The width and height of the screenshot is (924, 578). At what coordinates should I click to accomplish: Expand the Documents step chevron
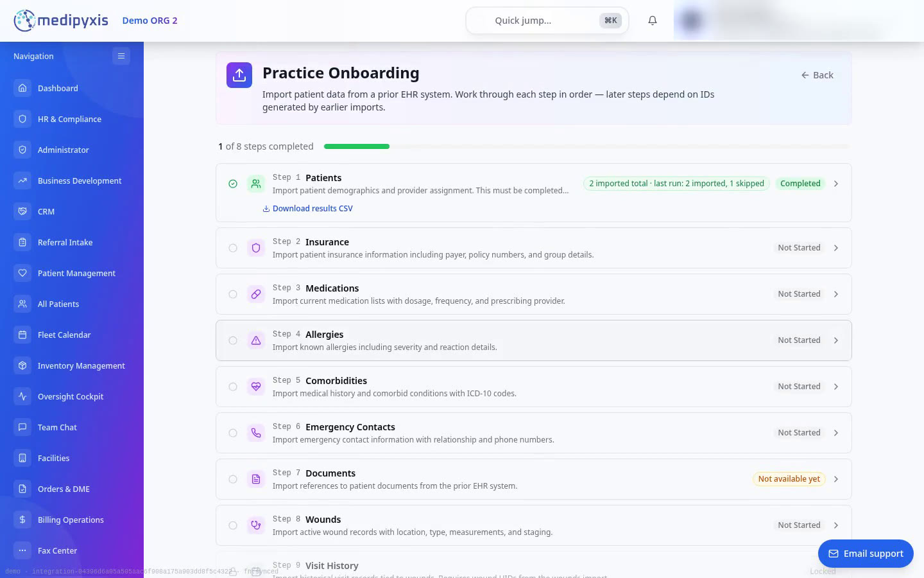[836, 479]
